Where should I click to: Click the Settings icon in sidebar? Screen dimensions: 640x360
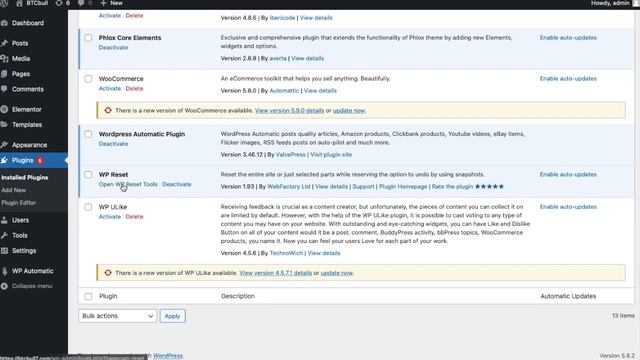point(4,251)
